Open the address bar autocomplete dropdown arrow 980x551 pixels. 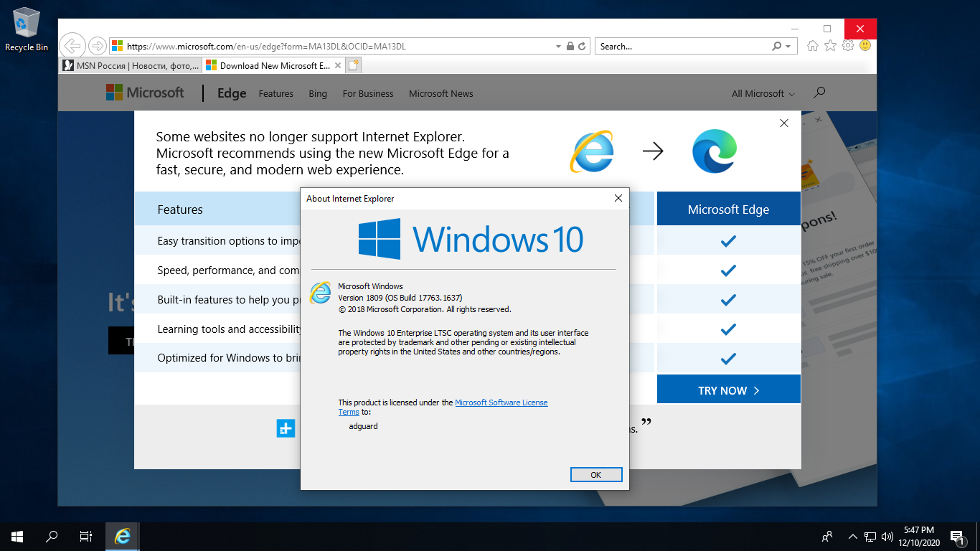point(559,46)
